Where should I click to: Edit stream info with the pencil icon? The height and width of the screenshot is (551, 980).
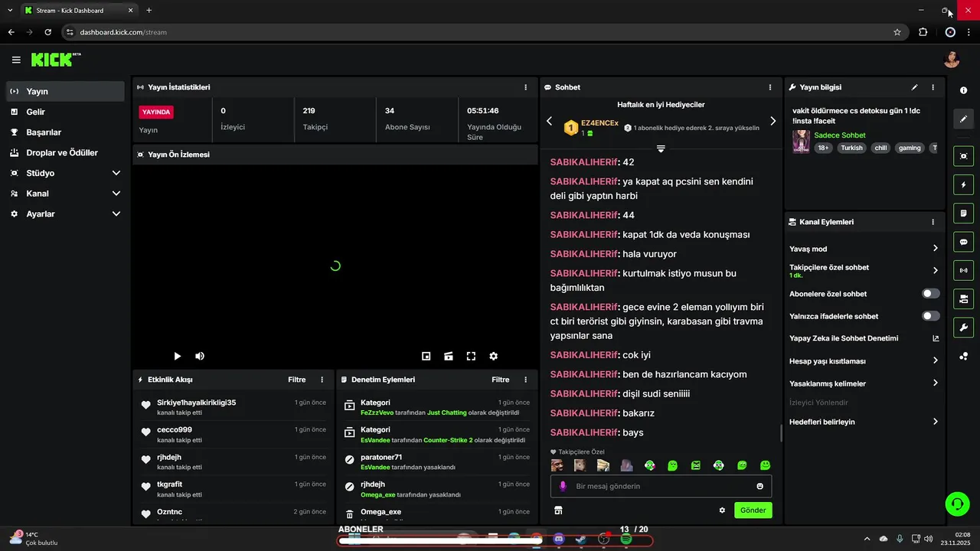pos(914,87)
